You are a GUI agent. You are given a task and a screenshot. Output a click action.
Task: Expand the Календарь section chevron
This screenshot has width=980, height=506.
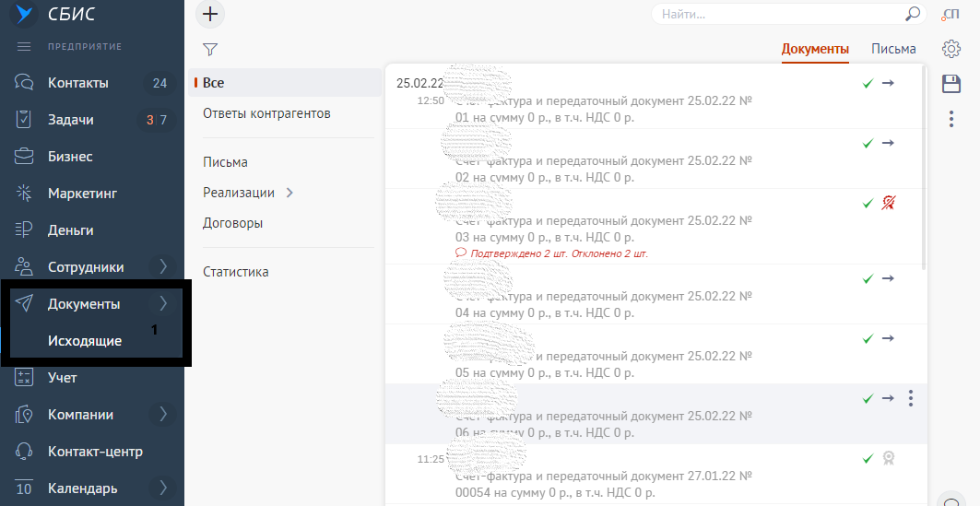163,488
